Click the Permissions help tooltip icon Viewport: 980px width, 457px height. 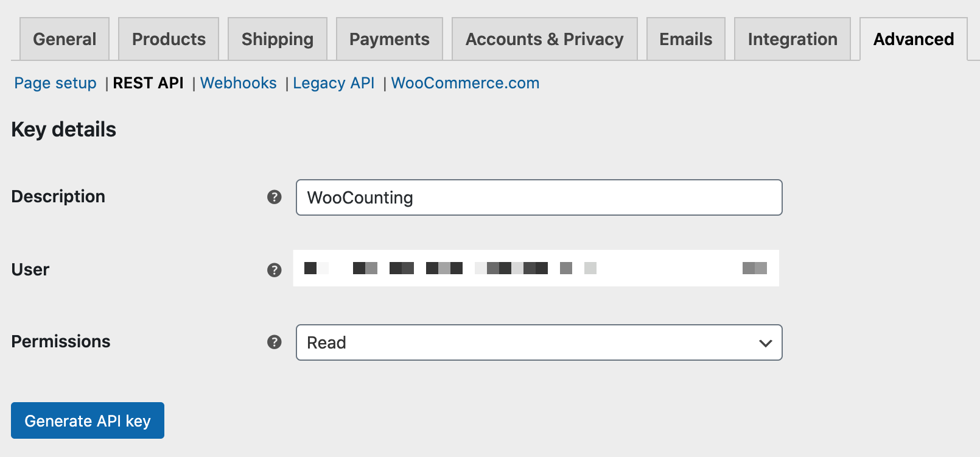coord(275,342)
